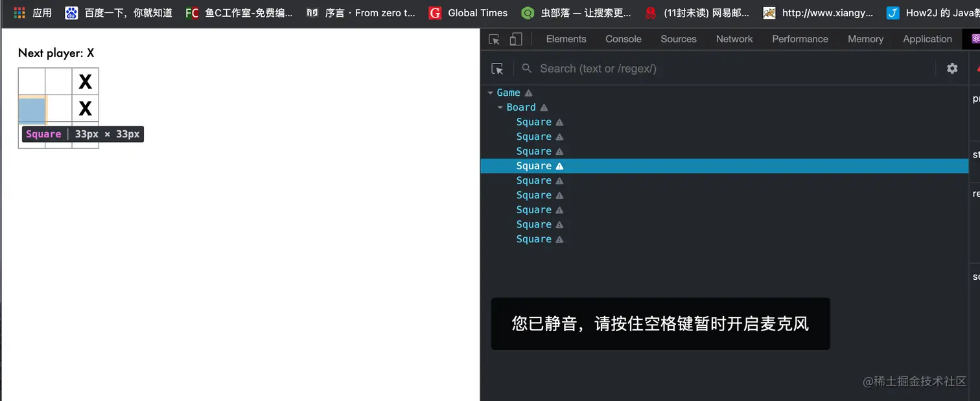Click the Baidu bookmark icon
Viewport: 980px width, 401px height.
point(71,12)
